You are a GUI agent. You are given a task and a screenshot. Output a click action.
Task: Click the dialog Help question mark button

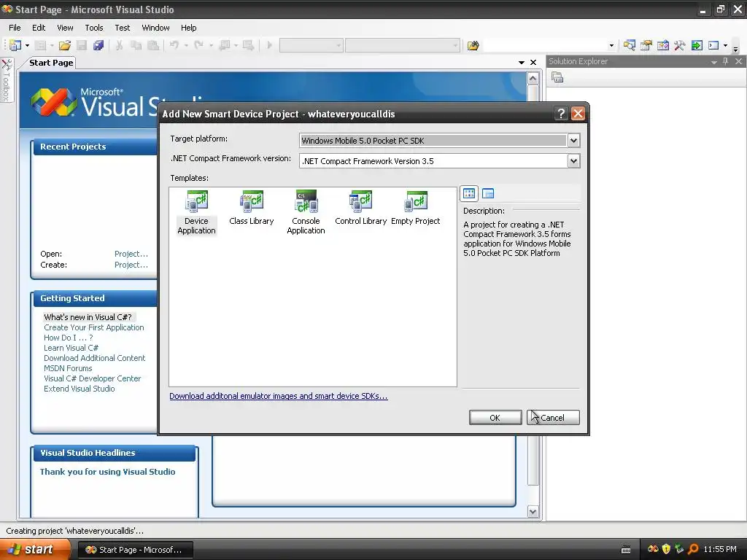(561, 113)
